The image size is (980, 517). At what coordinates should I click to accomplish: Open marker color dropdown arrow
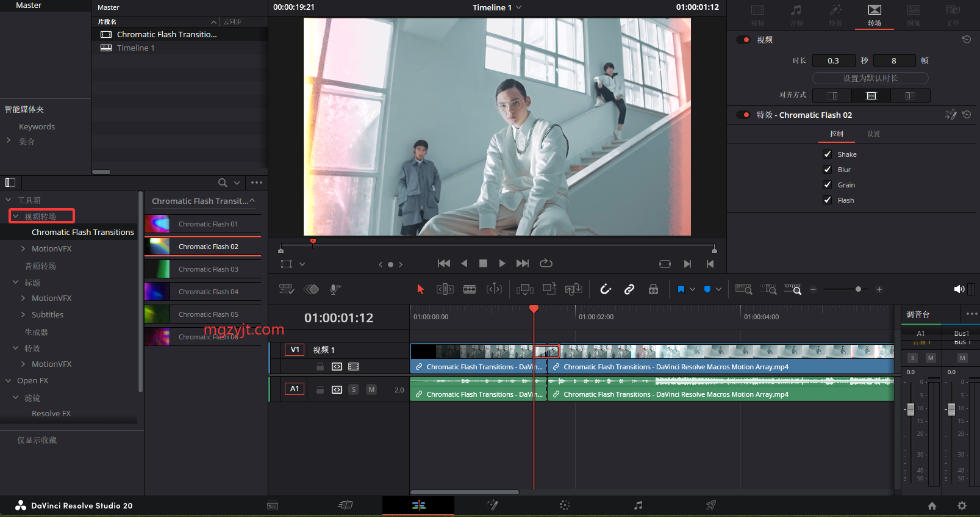(x=718, y=289)
